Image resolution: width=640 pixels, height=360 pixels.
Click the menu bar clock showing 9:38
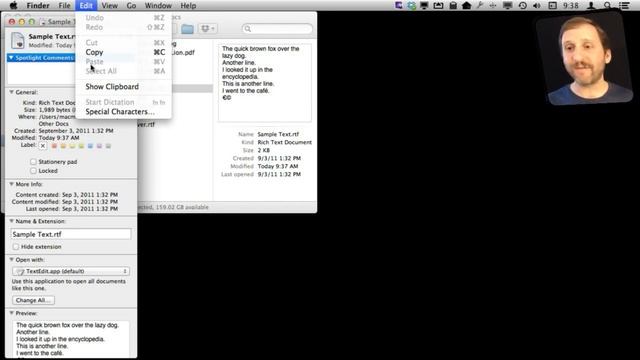[x=571, y=5]
